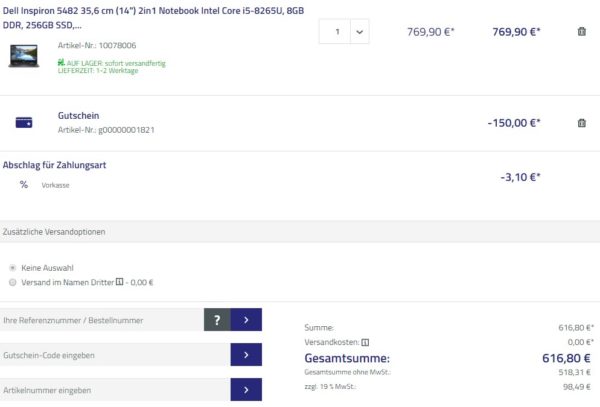Click the Dell notebook product thumbnail

click(x=23, y=56)
